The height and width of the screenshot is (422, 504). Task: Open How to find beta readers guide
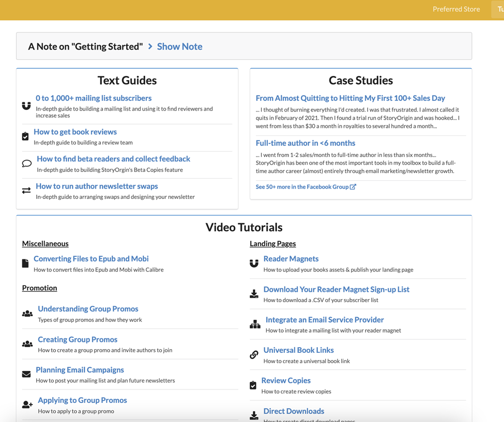113,159
